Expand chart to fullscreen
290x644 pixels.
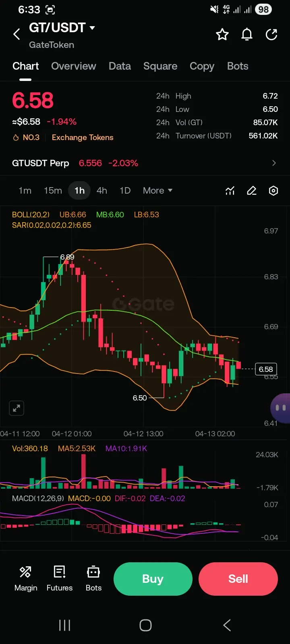click(17, 408)
